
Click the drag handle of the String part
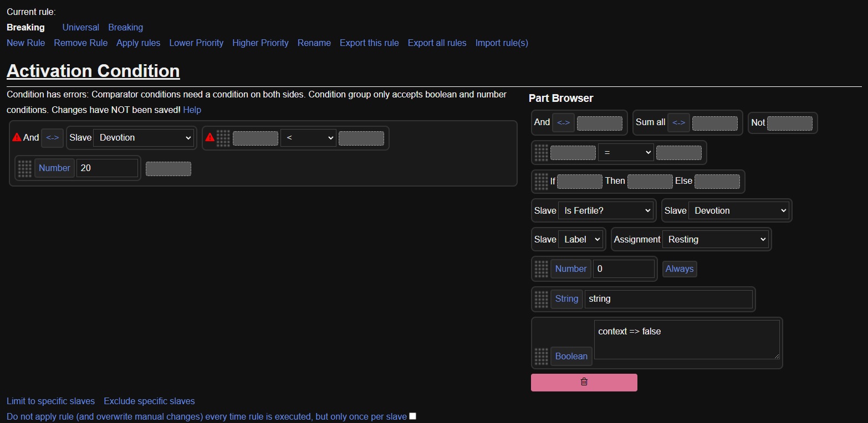coord(541,299)
